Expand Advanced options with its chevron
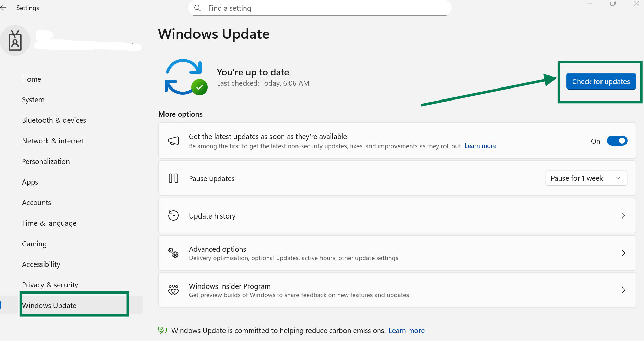This screenshot has height=341, width=644. tap(623, 253)
